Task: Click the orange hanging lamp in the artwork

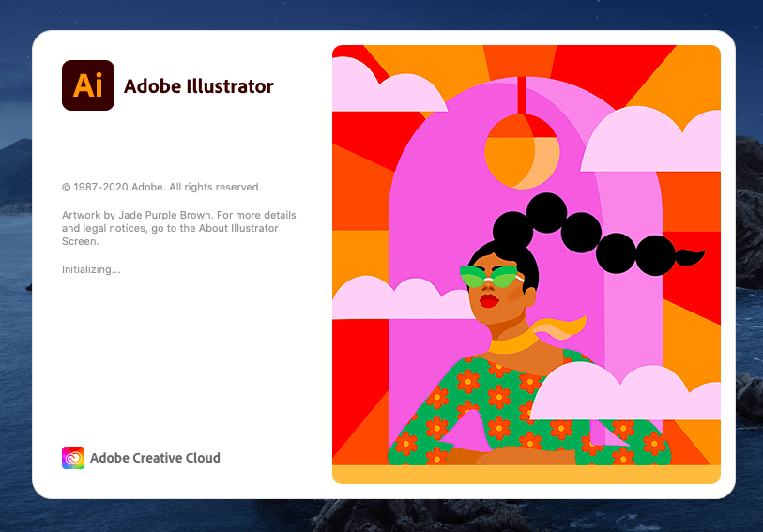Action: tap(521, 150)
